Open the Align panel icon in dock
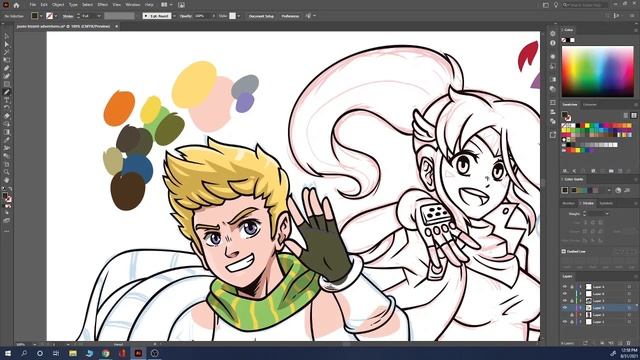Image resolution: width=640 pixels, height=360 pixels. click(x=553, y=111)
